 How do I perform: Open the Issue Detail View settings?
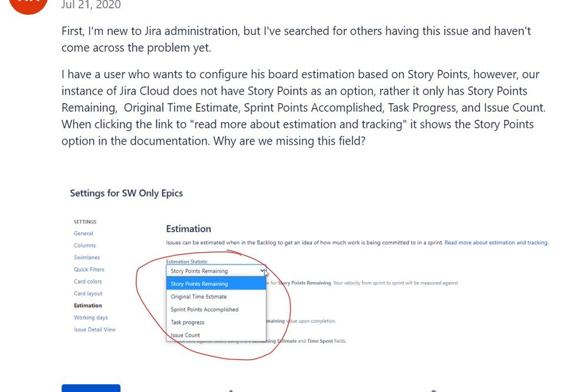(95, 329)
